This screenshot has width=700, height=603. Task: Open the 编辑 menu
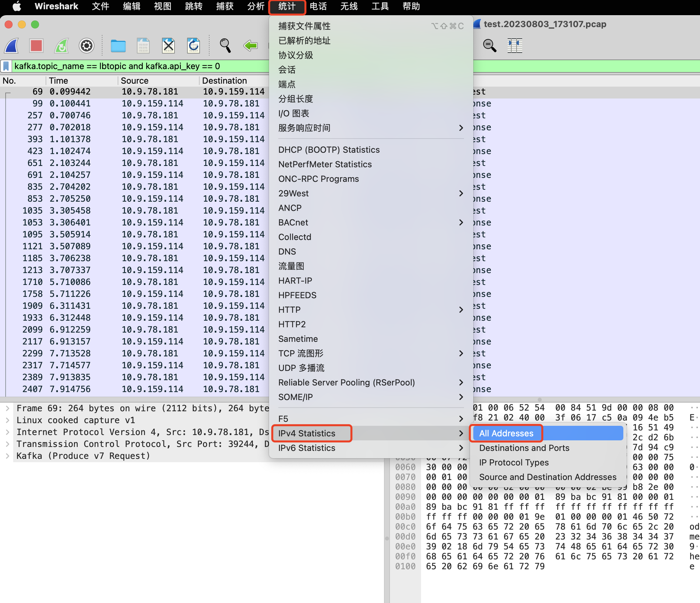(132, 6)
